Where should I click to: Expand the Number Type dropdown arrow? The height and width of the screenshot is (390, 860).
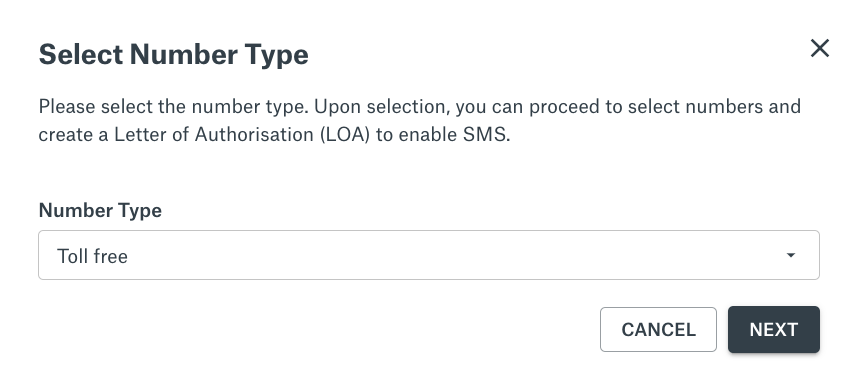coord(790,255)
